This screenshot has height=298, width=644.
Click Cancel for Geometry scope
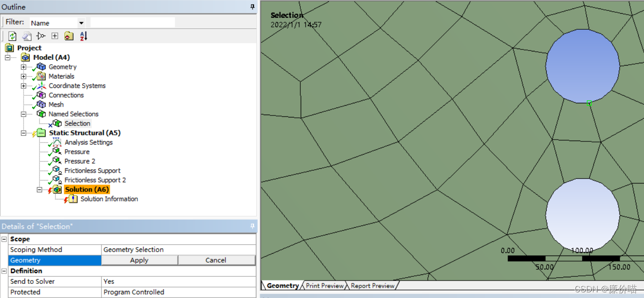click(216, 260)
